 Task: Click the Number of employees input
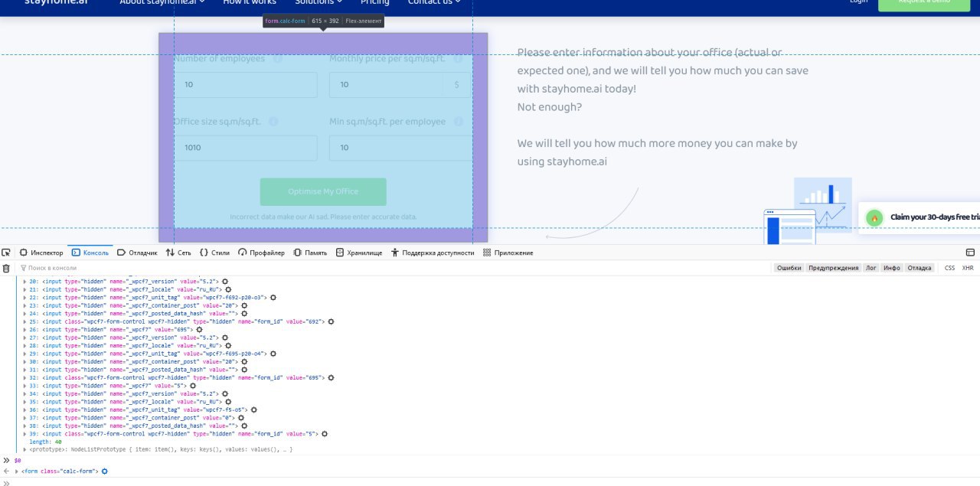coord(246,85)
